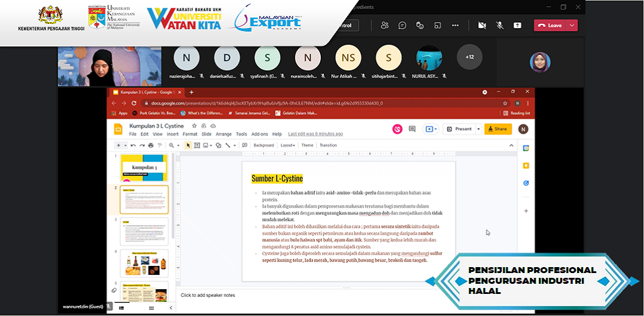Open the Teams rooms icon
Screen dimensions: 644x316
438,25
